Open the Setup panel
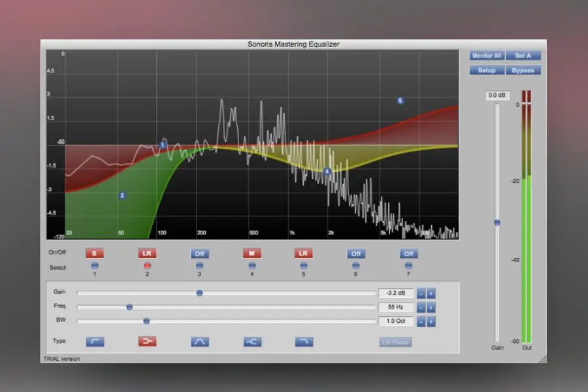 pos(486,70)
